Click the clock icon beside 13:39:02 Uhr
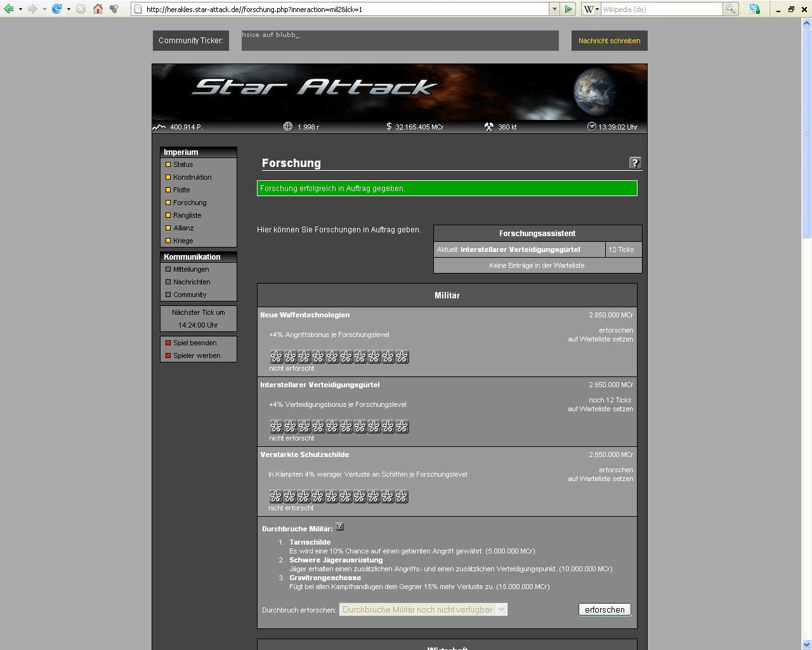Image resolution: width=812 pixels, height=650 pixels. (591, 126)
